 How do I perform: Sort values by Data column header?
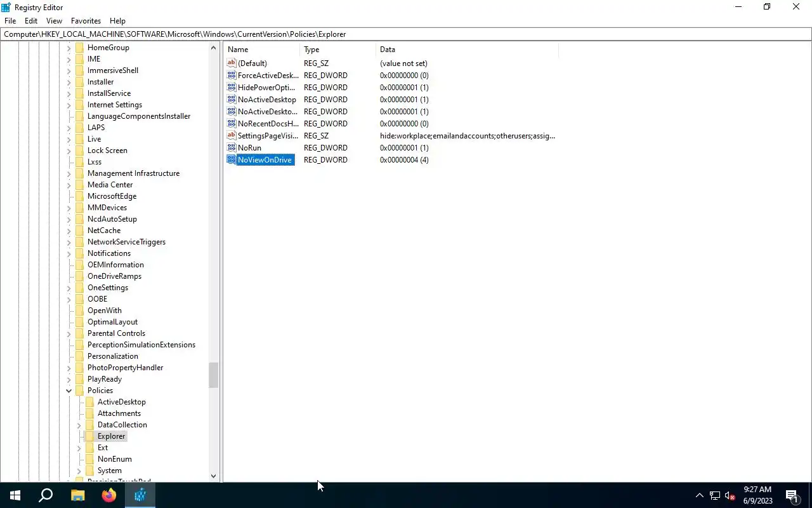click(467, 50)
